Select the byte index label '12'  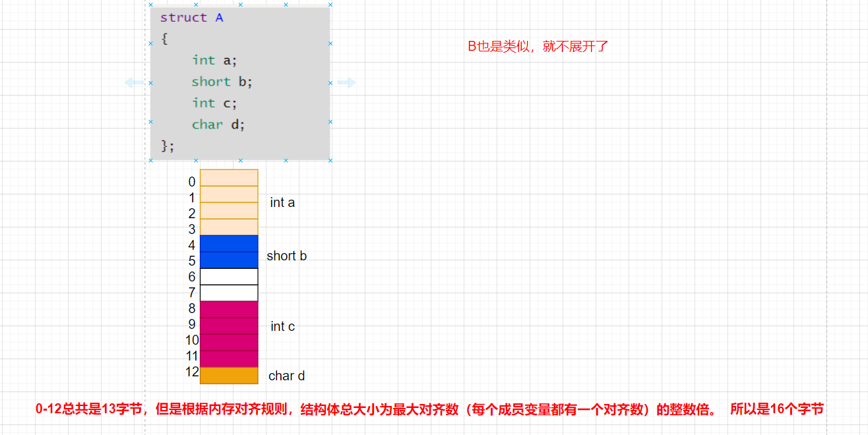(192, 372)
